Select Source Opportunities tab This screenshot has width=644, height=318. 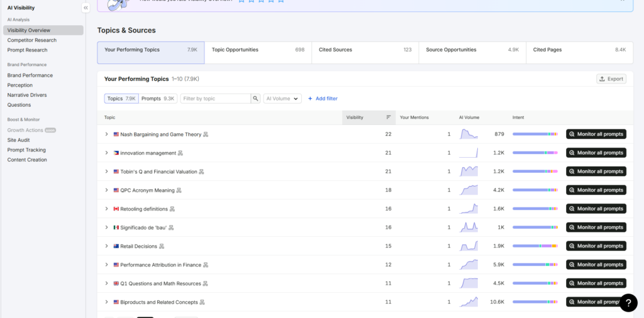pyautogui.click(x=472, y=53)
